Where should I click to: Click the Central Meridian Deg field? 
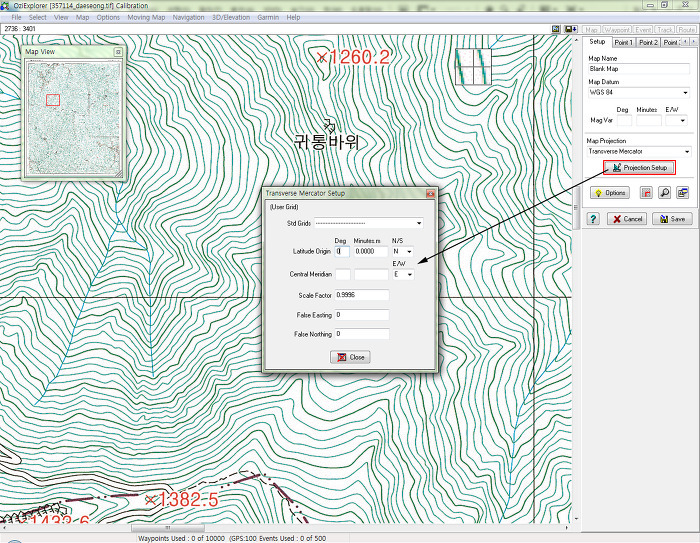tap(342, 274)
